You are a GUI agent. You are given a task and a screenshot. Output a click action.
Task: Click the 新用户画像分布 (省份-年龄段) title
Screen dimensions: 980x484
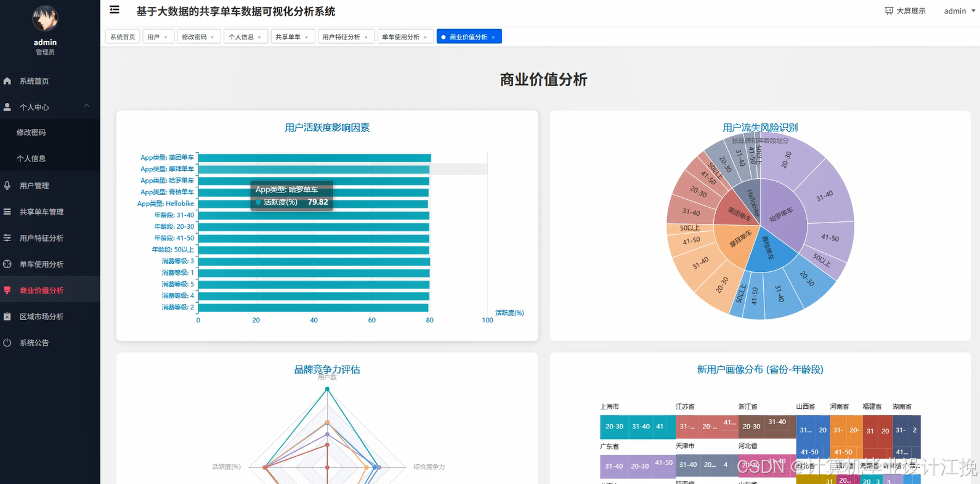click(x=760, y=369)
